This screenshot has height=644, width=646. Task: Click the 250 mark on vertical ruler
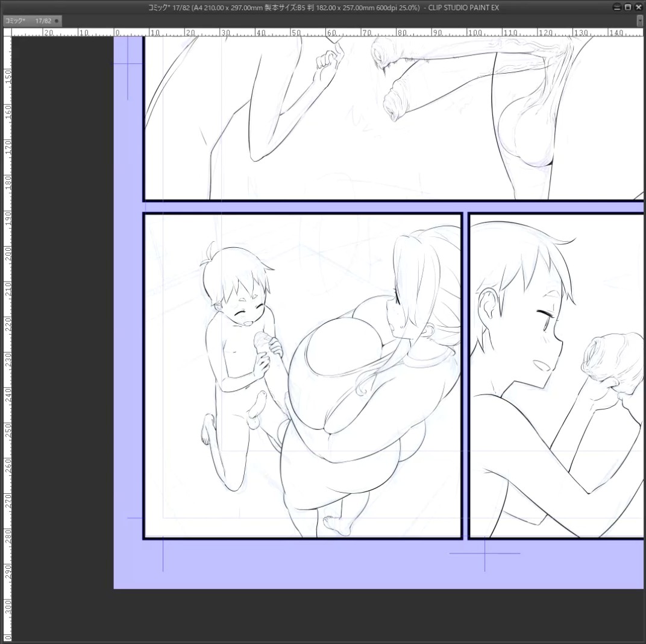pyautogui.click(x=8, y=429)
